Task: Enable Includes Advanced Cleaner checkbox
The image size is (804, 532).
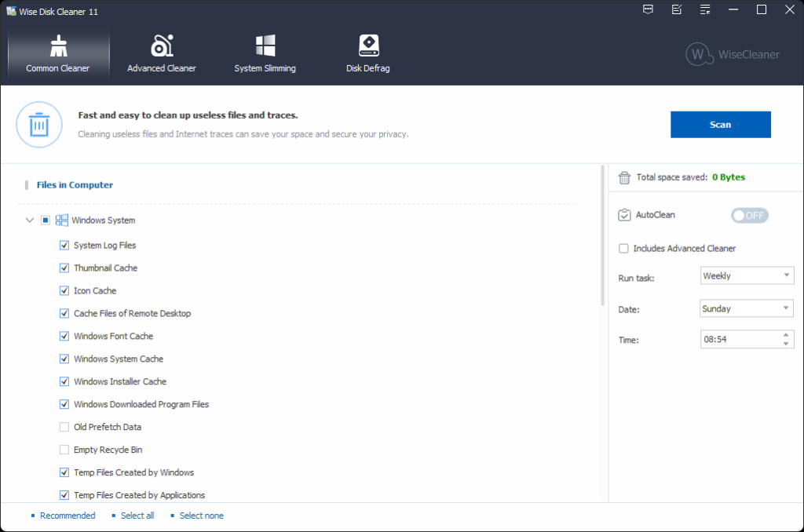Action: click(623, 249)
